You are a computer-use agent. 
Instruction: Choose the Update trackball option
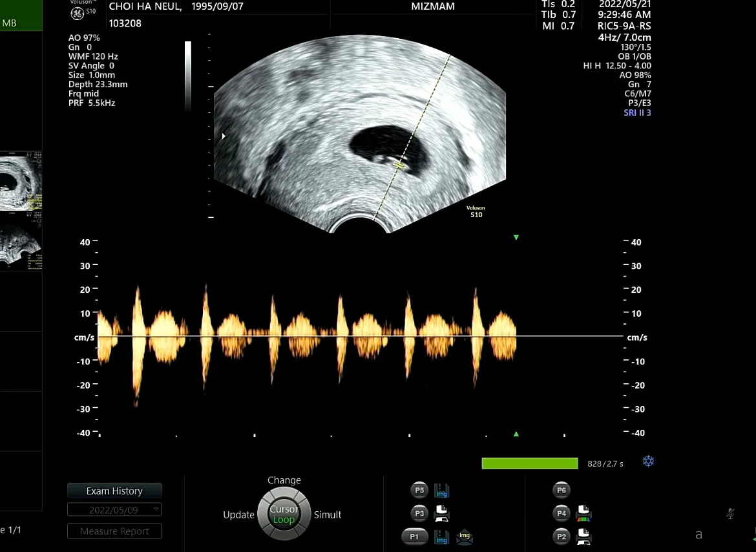[x=238, y=515]
